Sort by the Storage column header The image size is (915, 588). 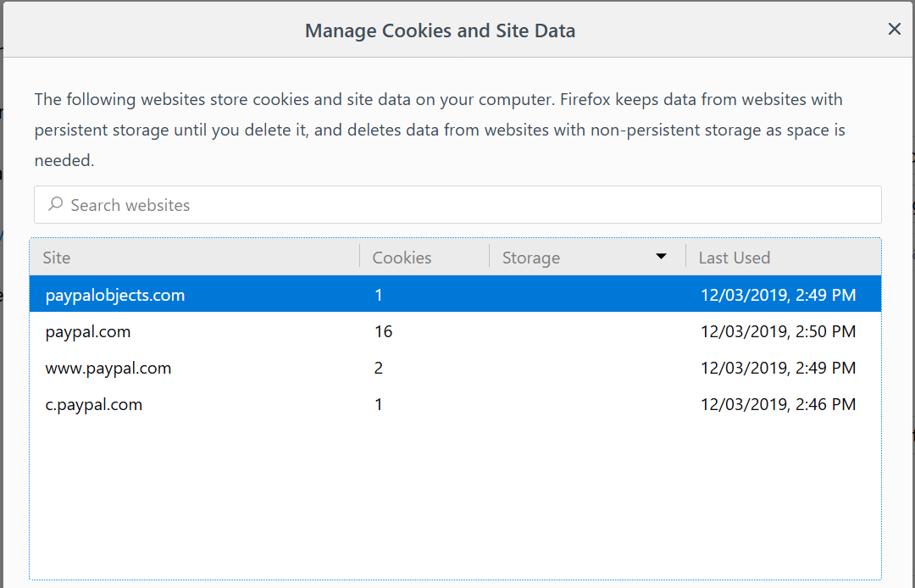(587, 258)
